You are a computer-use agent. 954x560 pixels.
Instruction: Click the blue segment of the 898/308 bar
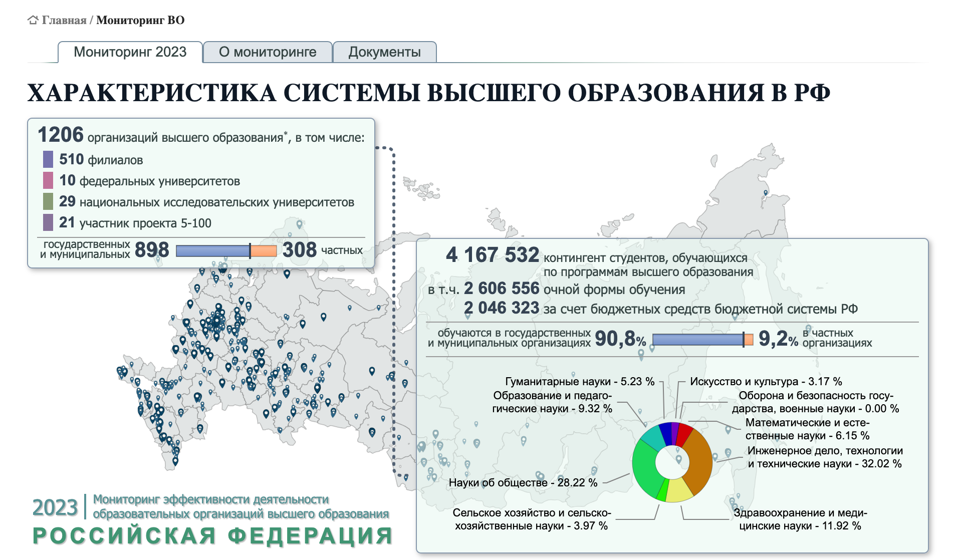click(212, 250)
